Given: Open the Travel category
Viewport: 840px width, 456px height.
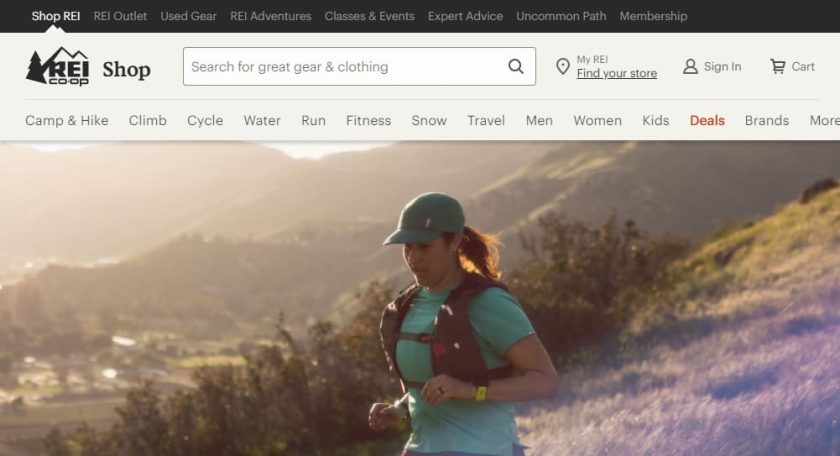Looking at the screenshot, I should [x=486, y=121].
